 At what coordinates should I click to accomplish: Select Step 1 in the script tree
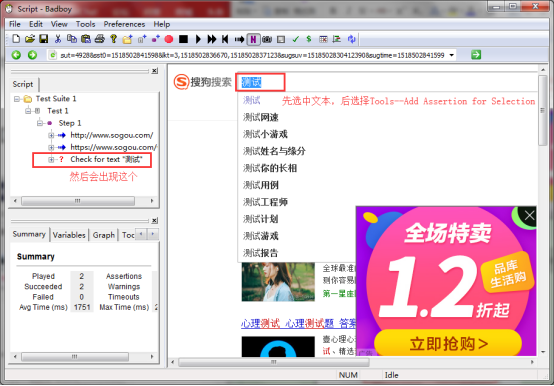[x=70, y=123]
